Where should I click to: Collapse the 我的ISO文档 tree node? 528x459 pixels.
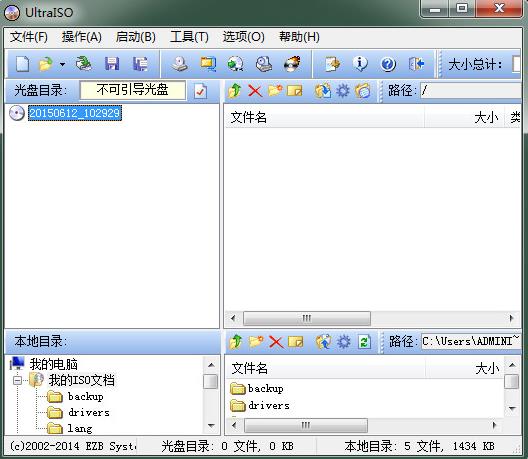[17, 380]
